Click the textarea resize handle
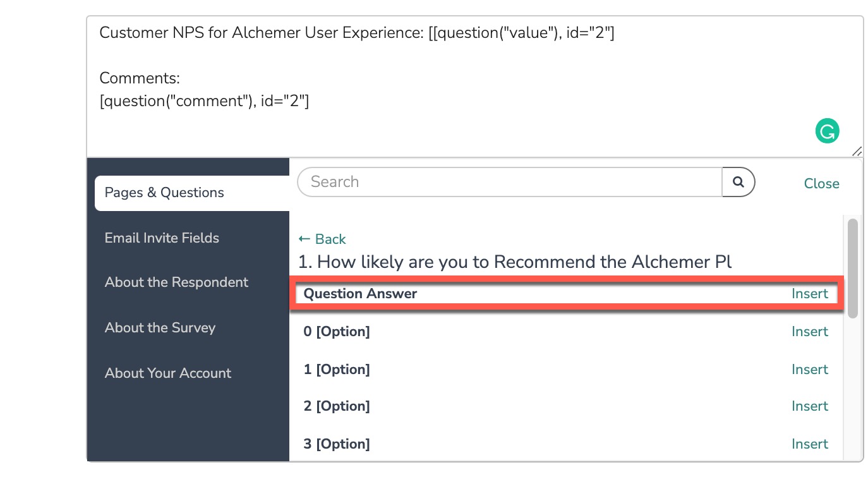The height and width of the screenshot is (484, 868). (857, 151)
